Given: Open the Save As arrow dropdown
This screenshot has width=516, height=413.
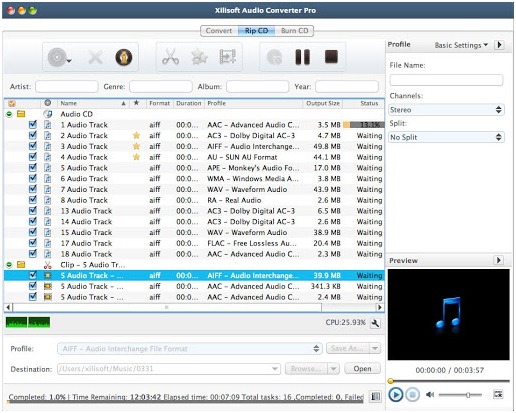Looking at the screenshot, I should (375, 348).
